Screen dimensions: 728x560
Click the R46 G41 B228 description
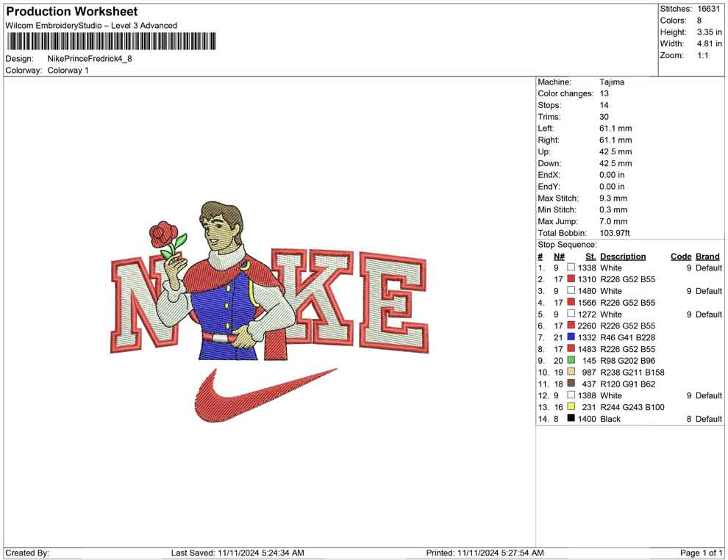pyautogui.click(x=628, y=337)
